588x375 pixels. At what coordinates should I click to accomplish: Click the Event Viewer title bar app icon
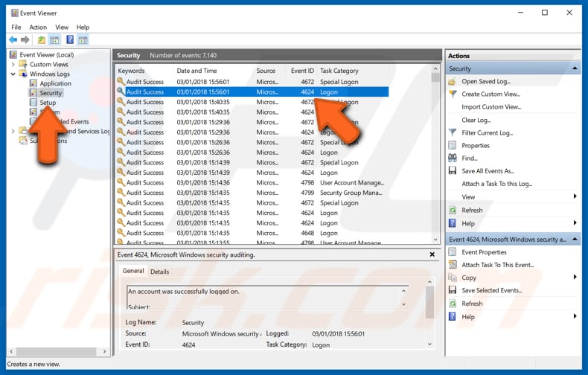pyautogui.click(x=15, y=13)
